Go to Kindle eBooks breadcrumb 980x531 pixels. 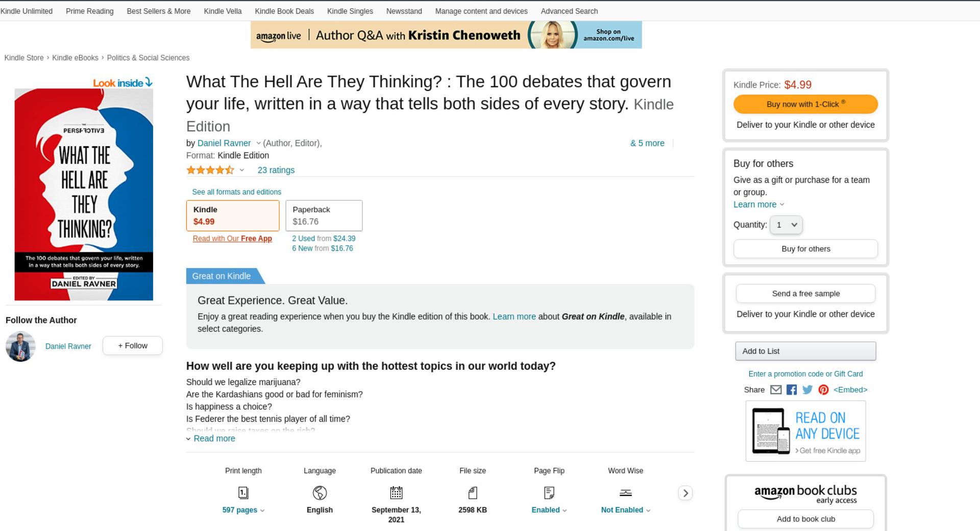coord(75,58)
